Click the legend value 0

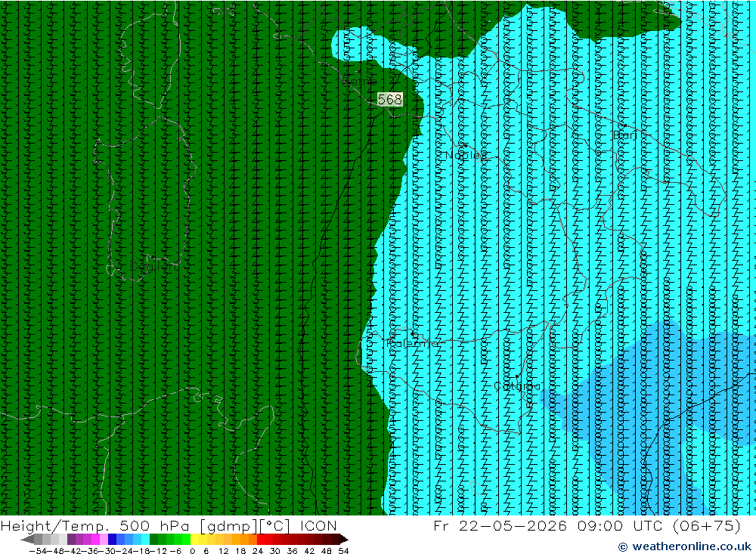click(x=192, y=551)
